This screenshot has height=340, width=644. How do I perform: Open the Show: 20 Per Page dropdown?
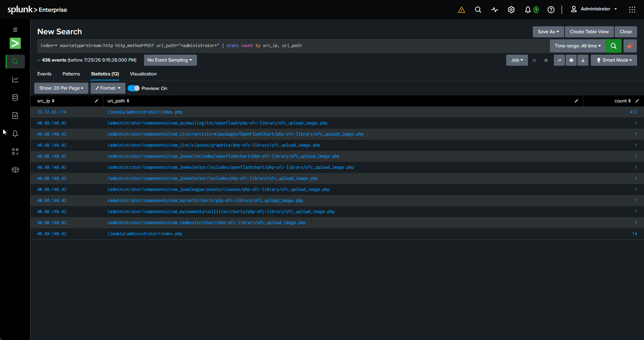(x=61, y=88)
